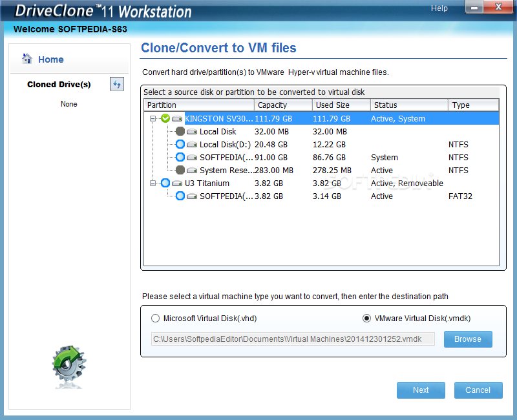Choose Microsoft Virtual Disk(.vhd) option
The image size is (517, 420).
coord(204,319)
